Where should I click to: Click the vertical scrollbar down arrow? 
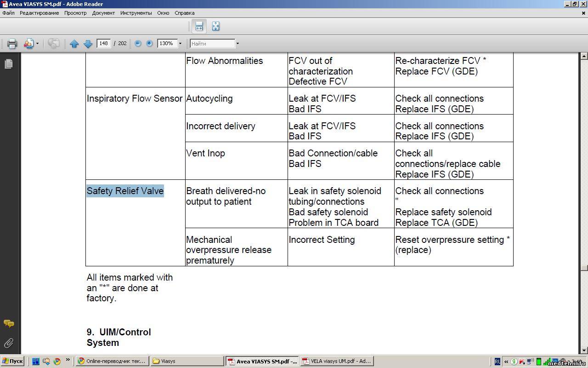(x=584, y=351)
